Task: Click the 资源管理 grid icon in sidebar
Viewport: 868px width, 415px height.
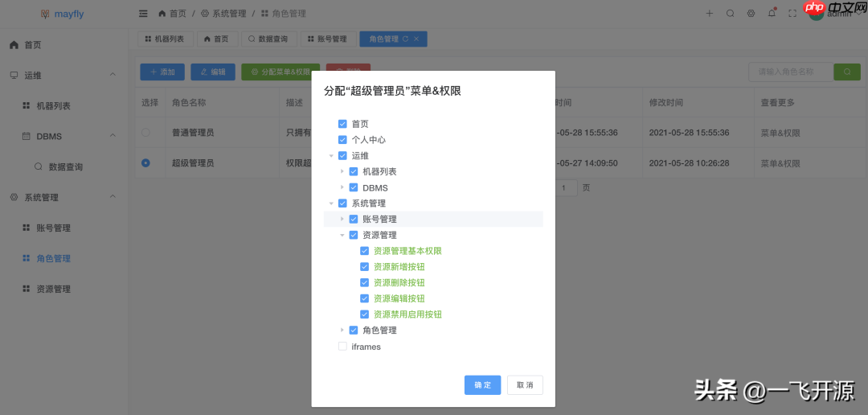Action: coord(26,289)
